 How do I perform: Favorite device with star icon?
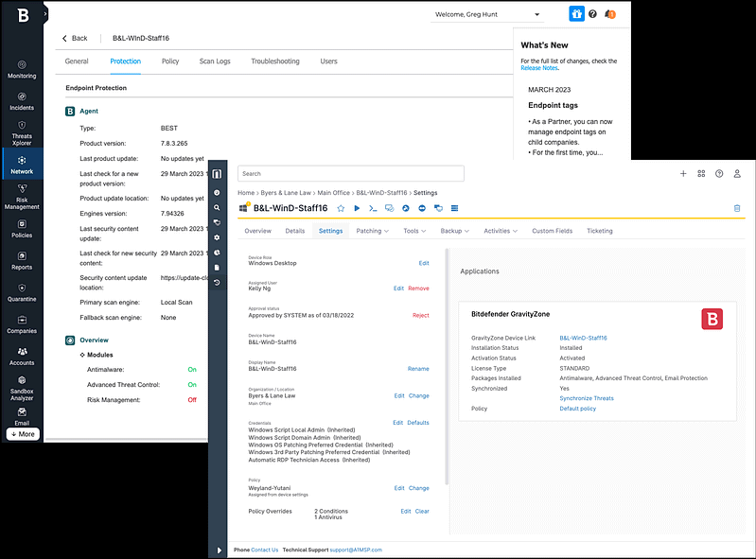[x=341, y=208]
